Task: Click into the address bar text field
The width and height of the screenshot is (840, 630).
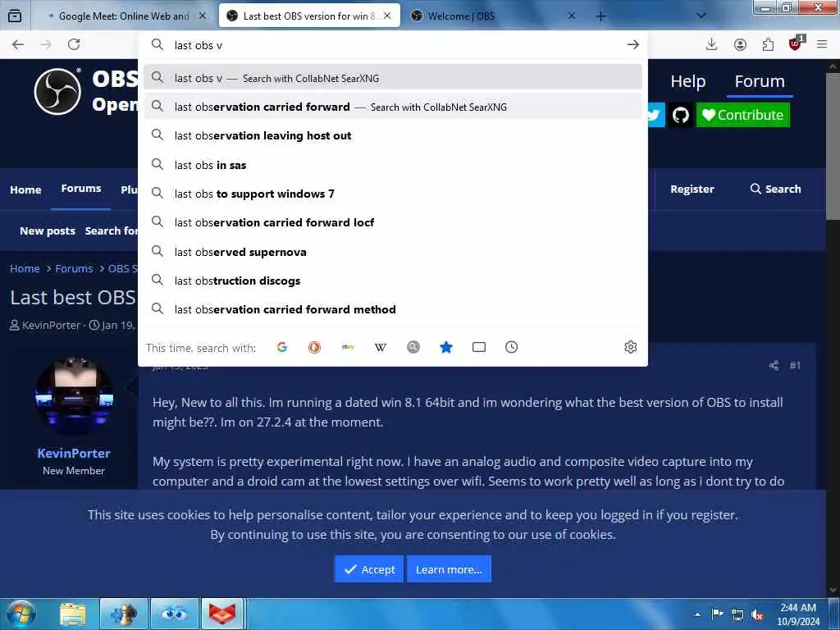Action: 396,45
